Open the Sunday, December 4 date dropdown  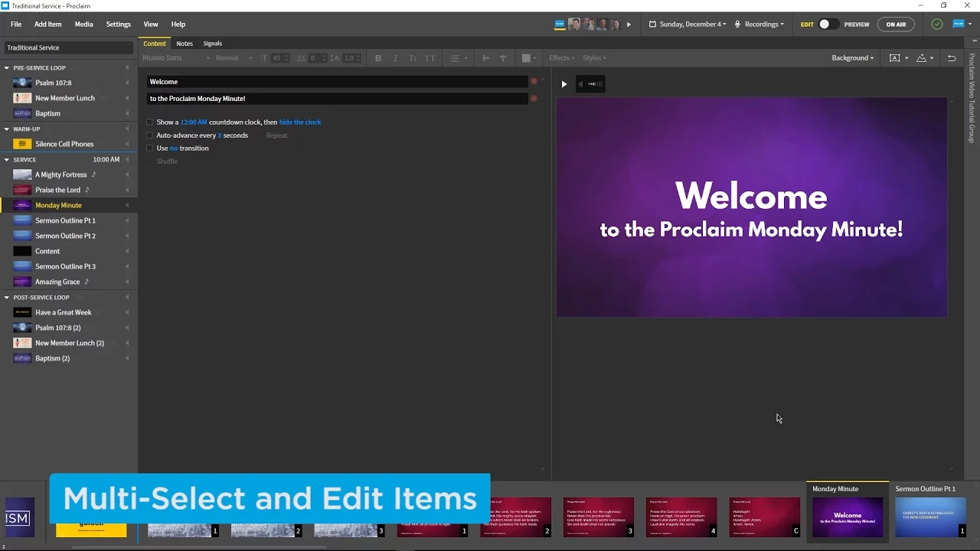click(688, 24)
